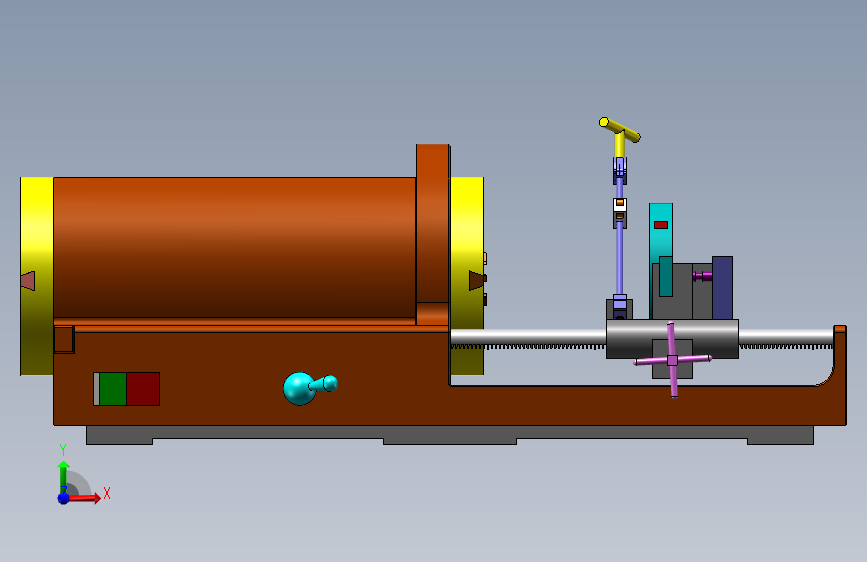
Task: Select the yellow T-handle on top
Action: pyautogui.click(x=619, y=136)
